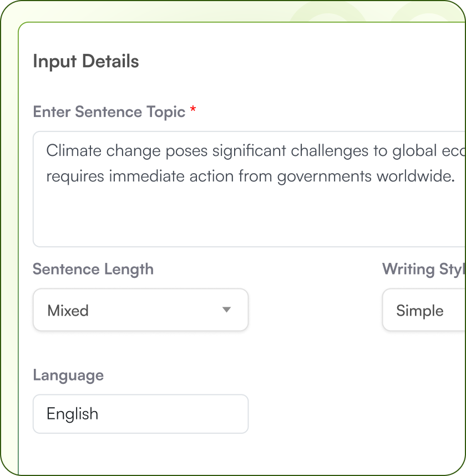Open the Writing Style dropdown showing Simple
This screenshot has height=476, width=466.
coord(424,310)
